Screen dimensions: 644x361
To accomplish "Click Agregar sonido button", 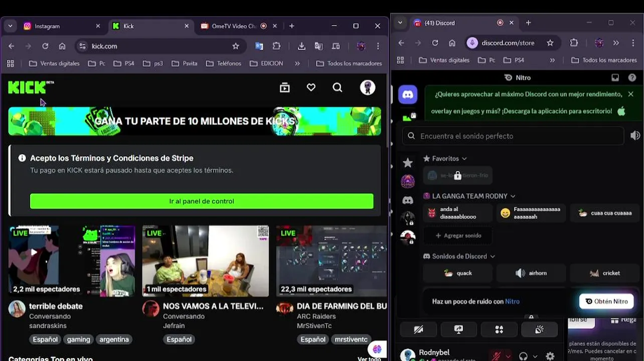I will click(458, 236).
